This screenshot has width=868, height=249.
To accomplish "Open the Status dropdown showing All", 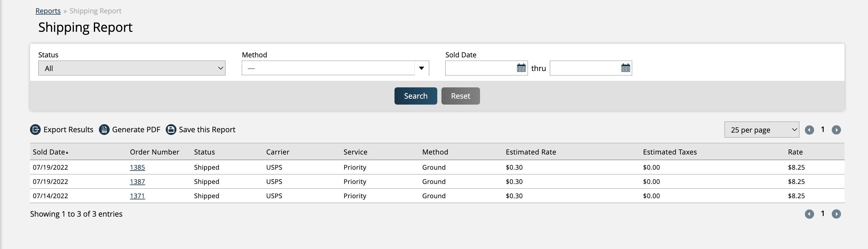I will (132, 68).
